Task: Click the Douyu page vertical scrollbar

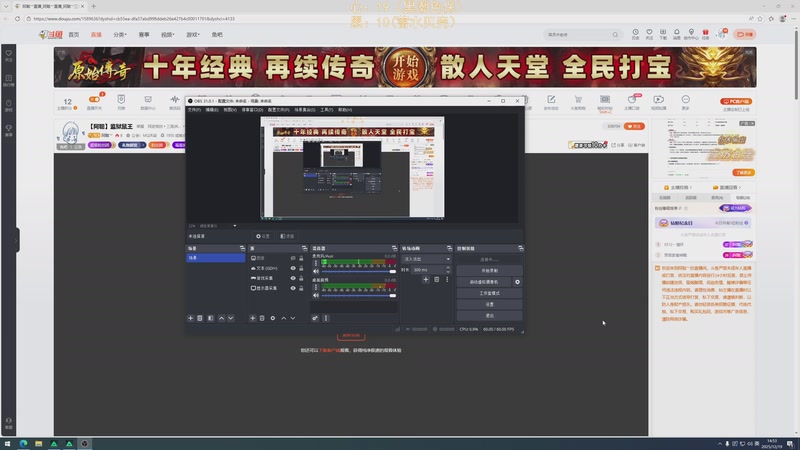Action: pos(796,64)
